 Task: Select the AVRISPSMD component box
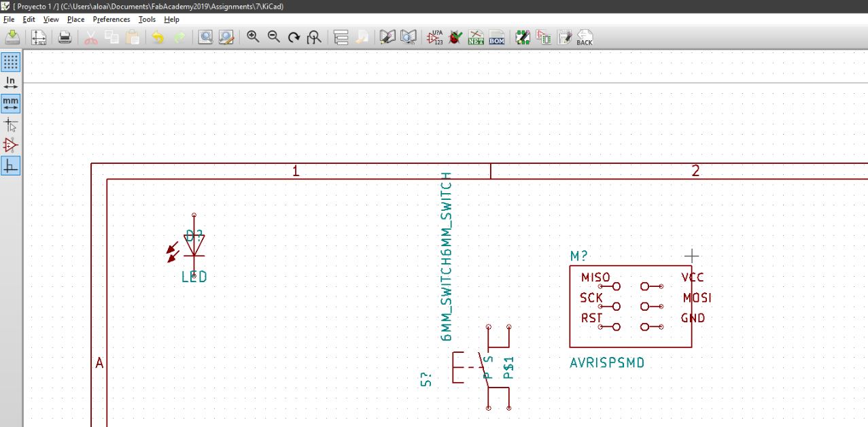tap(630, 306)
